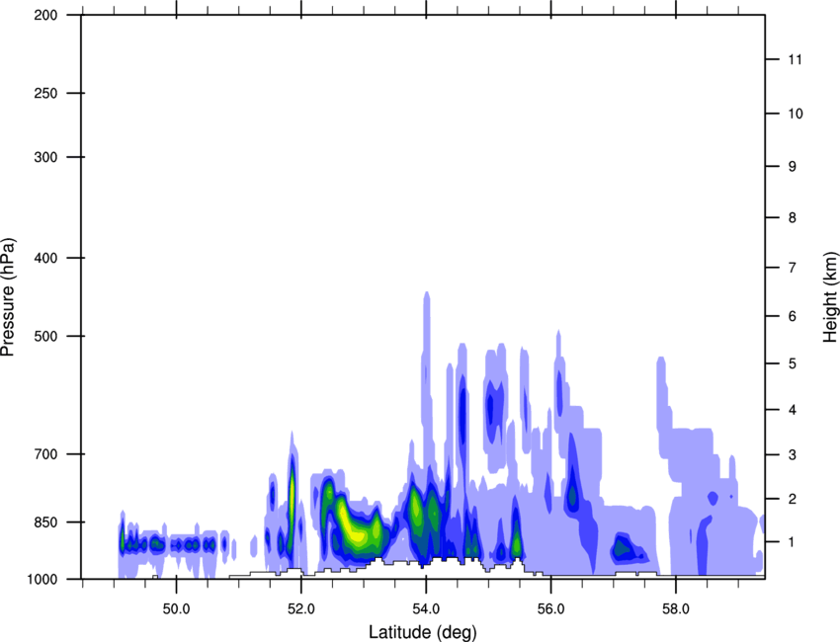
Task: Click the Pressure (hPa) axis title
Action: tap(8, 297)
